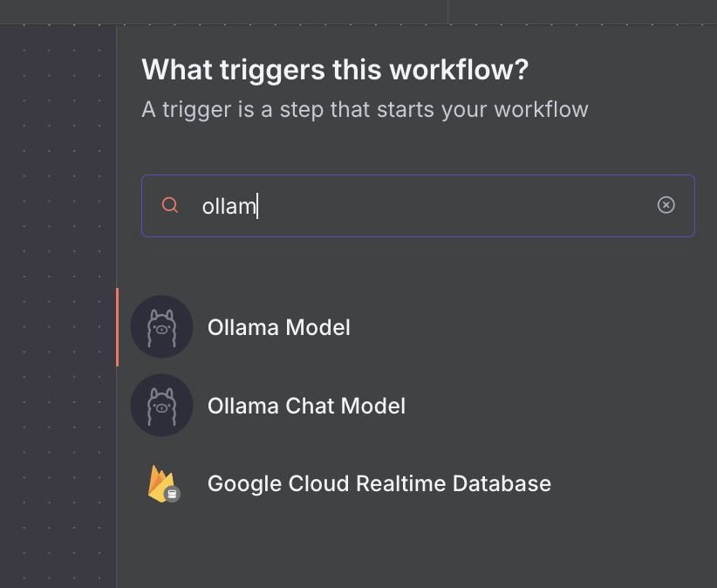Click the orange magnifier search icon
Image resolution: width=717 pixels, height=588 pixels.
click(170, 205)
